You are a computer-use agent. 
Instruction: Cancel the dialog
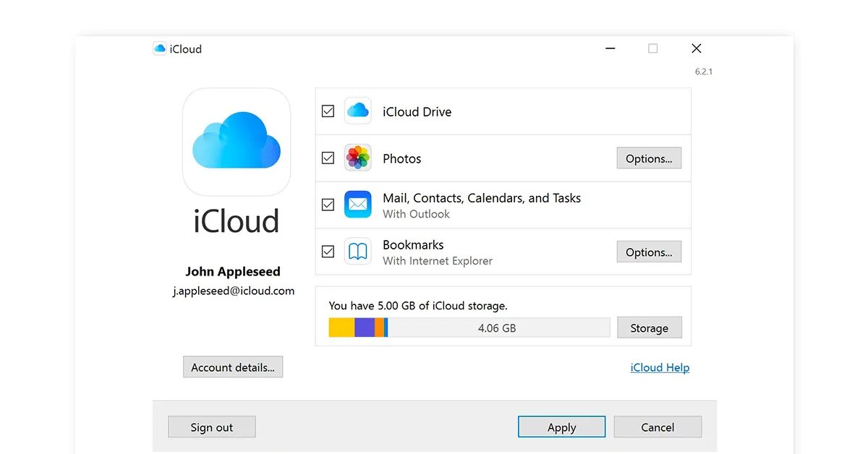click(x=658, y=427)
